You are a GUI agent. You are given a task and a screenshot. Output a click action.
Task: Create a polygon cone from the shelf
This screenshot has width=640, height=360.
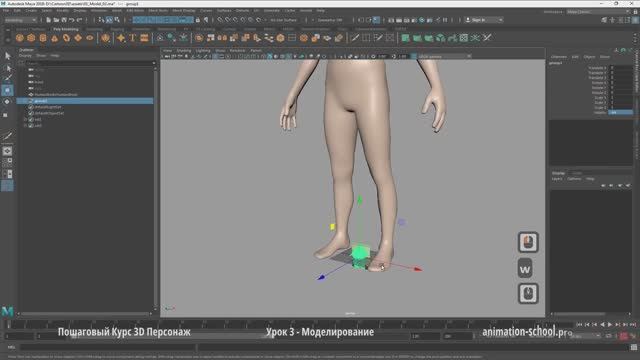pos(54,38)
